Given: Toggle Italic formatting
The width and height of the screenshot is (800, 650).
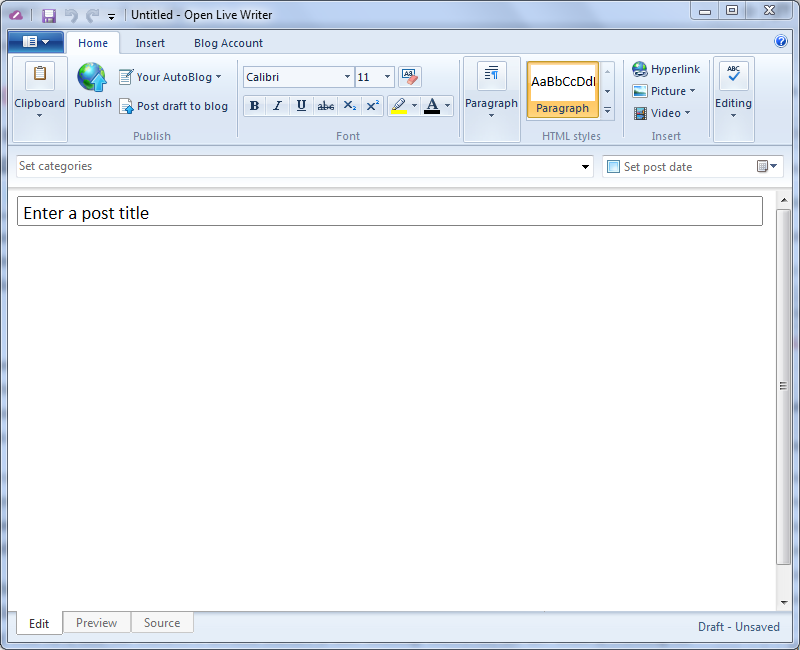Looking at the screenshot, I should (277, 106).
